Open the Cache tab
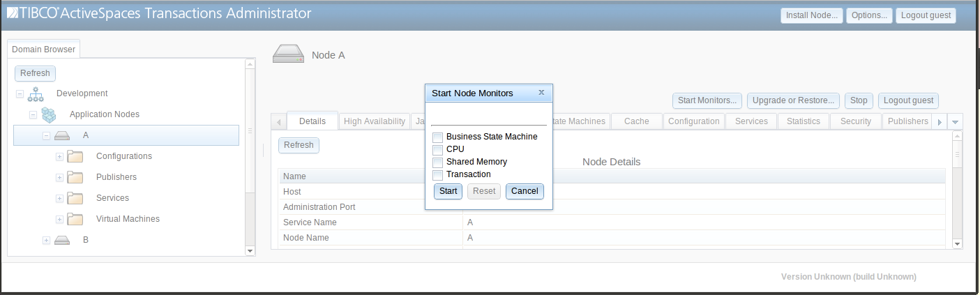Image resolution: width=980 pixels, height=295 pixels. coord(637,121)
